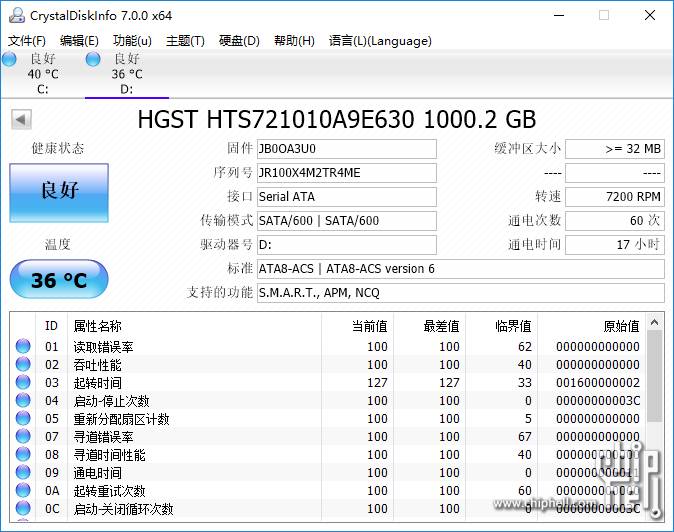Click the status orb for attribute 01
The image size is (674, 532).
[x=23, y=346]
